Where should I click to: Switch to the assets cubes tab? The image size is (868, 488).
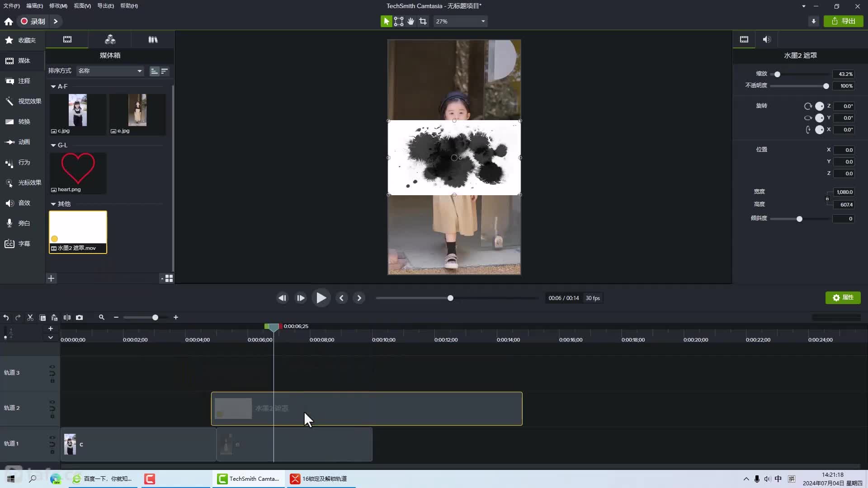(110, 39)
